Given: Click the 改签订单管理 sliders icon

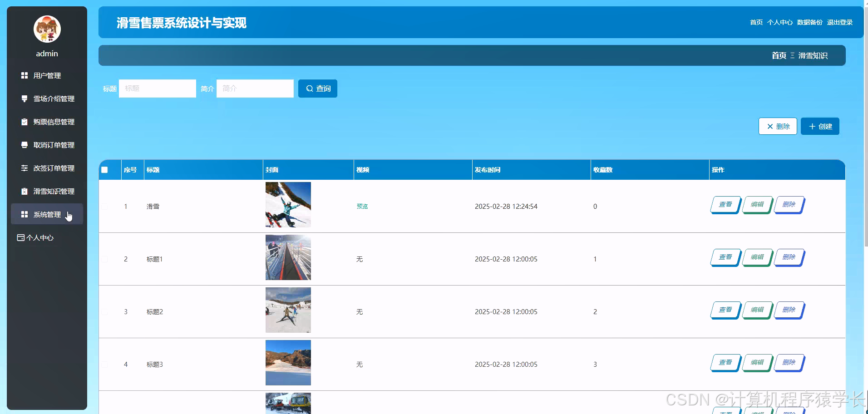Looking at the screenshot, I should tap(25, 168).
